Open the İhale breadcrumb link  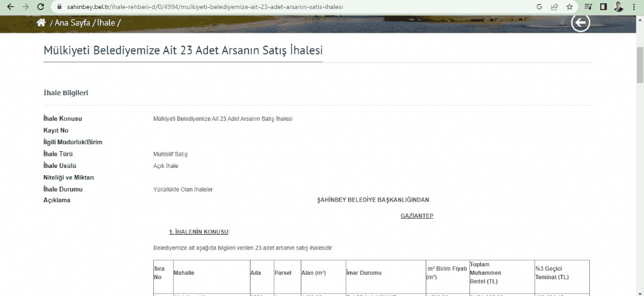click(106, 23)
